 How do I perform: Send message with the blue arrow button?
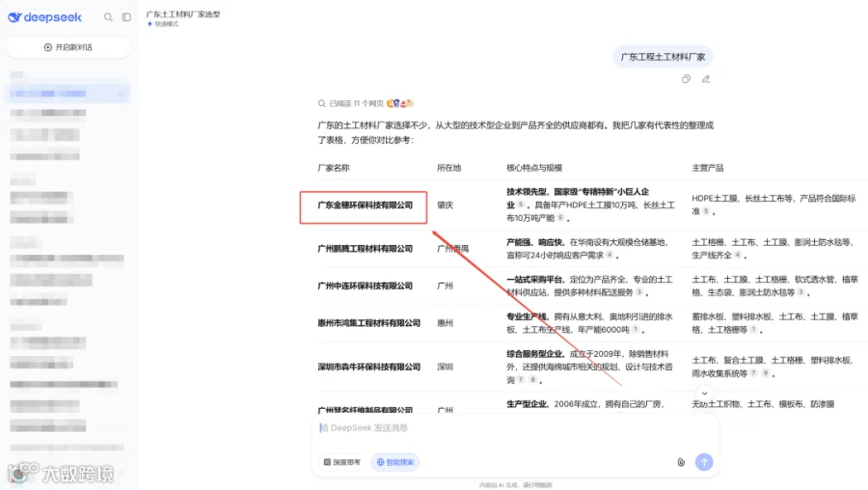[704, 462]
